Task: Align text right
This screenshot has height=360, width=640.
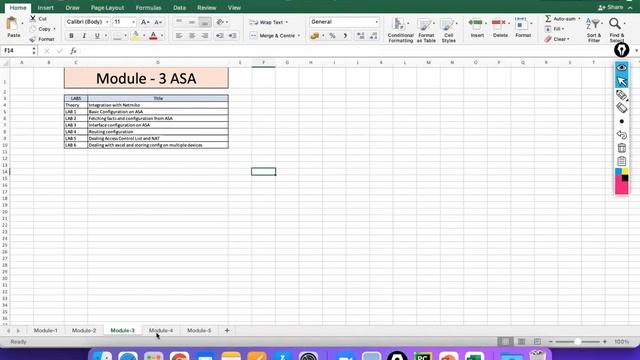Action: (205, 36)
